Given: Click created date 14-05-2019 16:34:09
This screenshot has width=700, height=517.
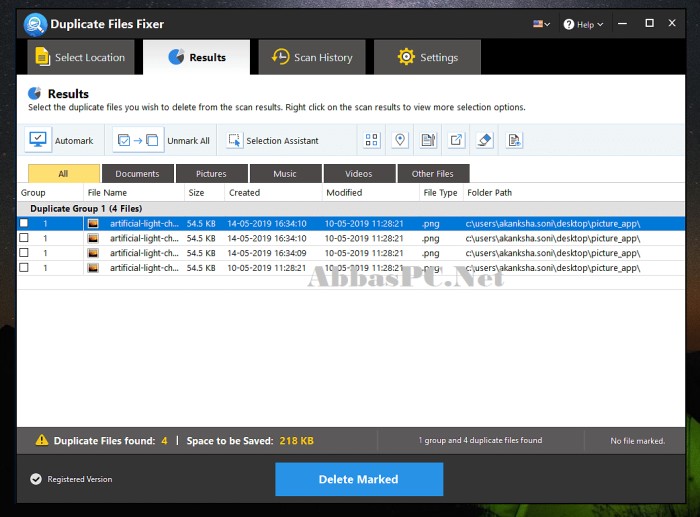Looking at the screenshot, I should [x=267, y=253].
